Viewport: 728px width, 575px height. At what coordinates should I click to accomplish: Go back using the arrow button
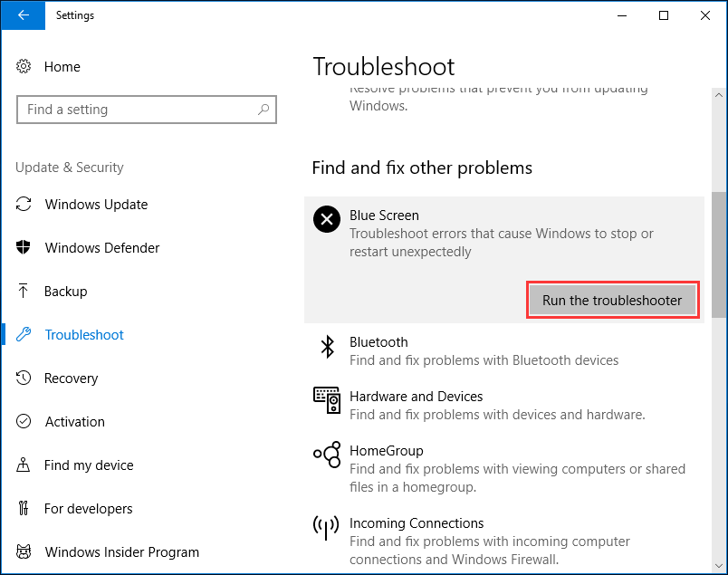(24, 15)
